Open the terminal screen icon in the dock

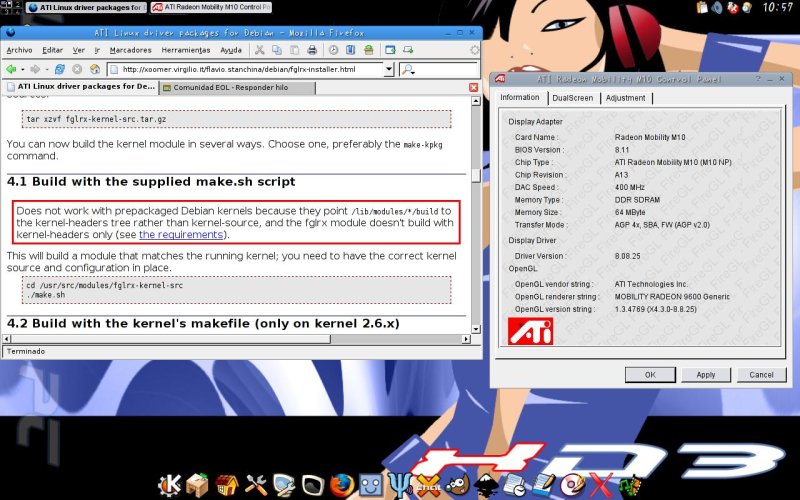click(313, 486)
